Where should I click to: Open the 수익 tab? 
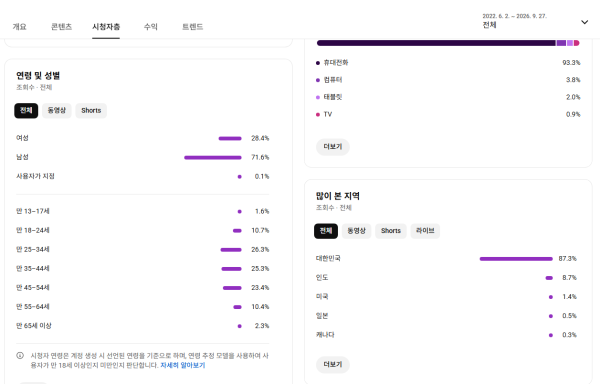(151, 26)
